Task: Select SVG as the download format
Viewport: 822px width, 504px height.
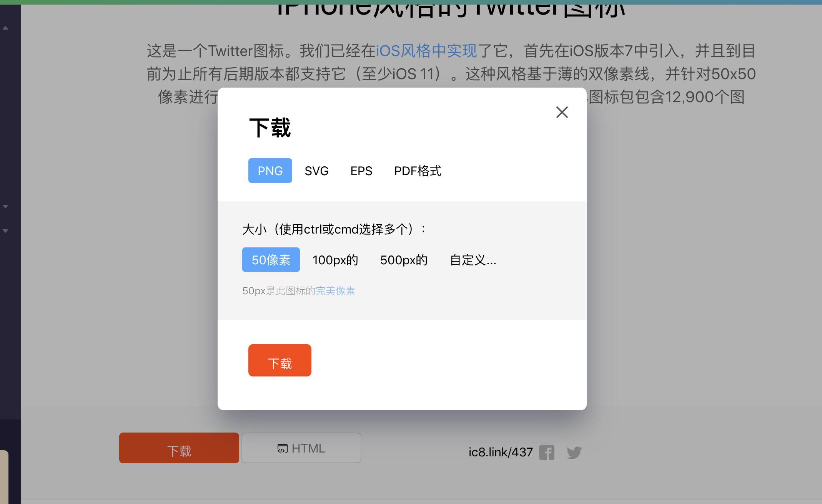Action: click(x=316, y=171)
